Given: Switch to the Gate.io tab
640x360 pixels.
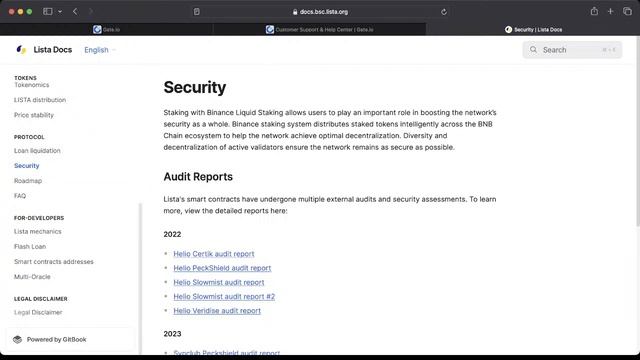Looking at the screenshot, I should [107, 29].
